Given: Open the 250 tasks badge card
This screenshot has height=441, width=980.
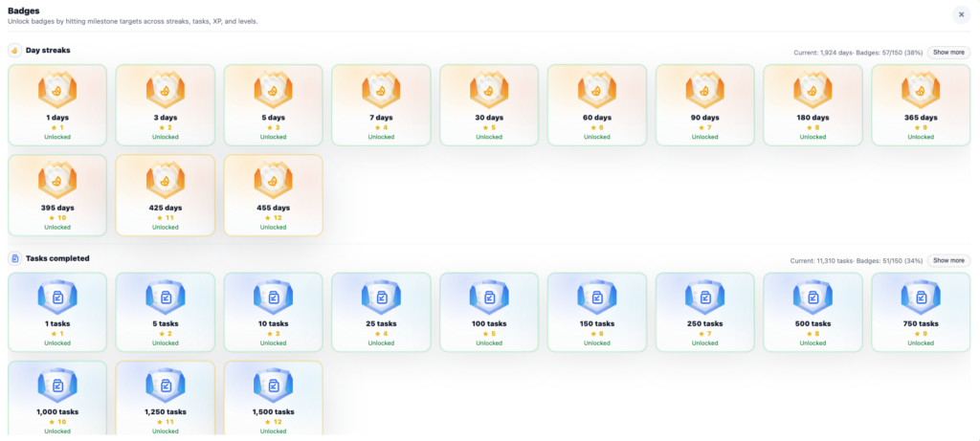Looking at the screenshot, I should [704, 313].
